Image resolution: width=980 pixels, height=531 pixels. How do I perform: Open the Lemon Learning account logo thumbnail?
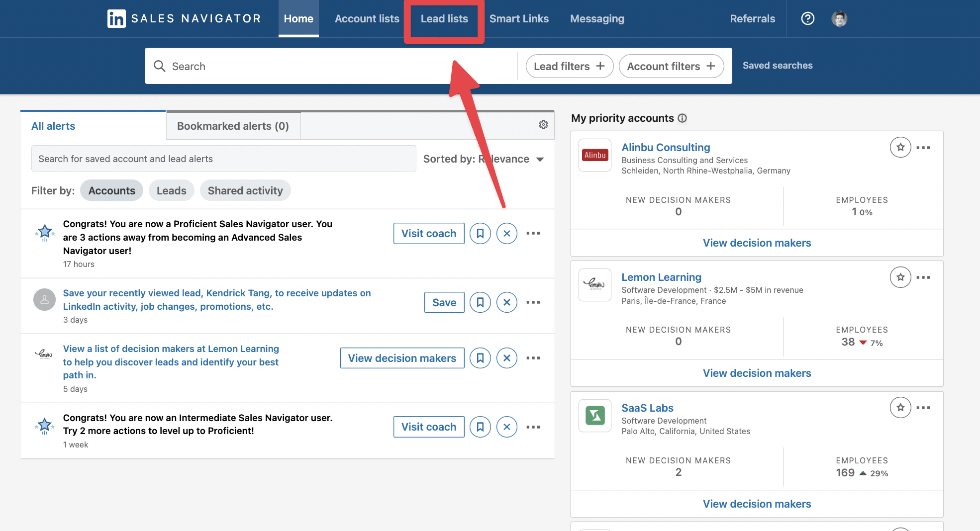(x=595, y=285)
